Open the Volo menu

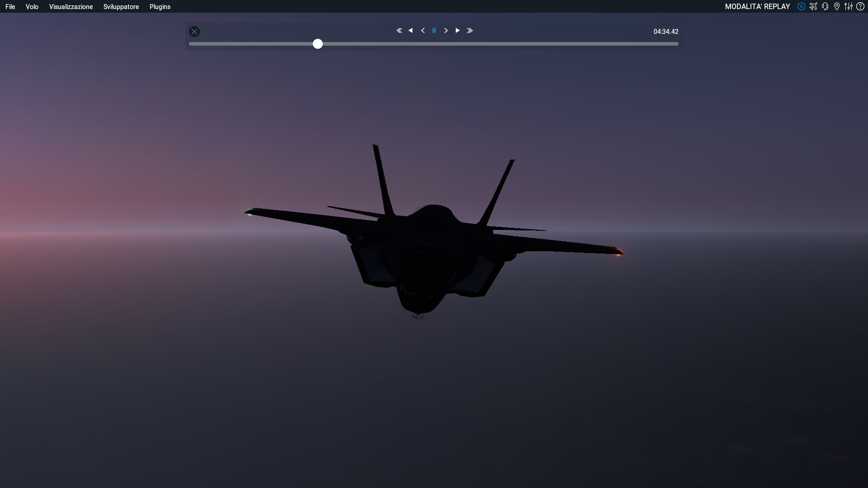32,7
